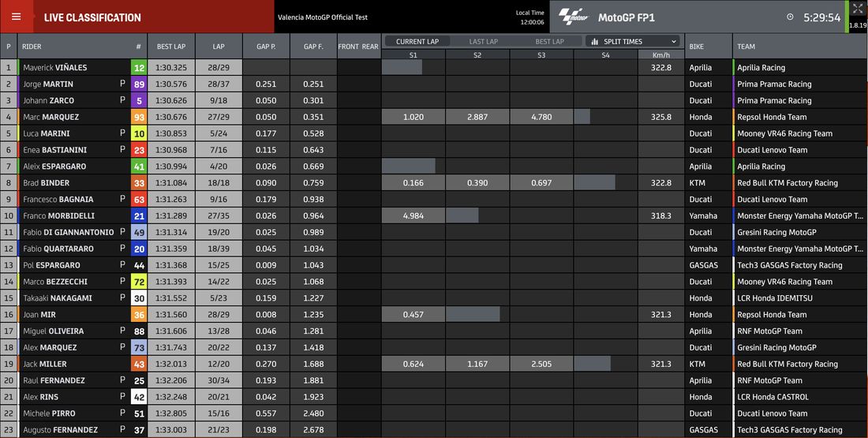Select rider Francesco BAGNAIA

(x=58, y=200)
